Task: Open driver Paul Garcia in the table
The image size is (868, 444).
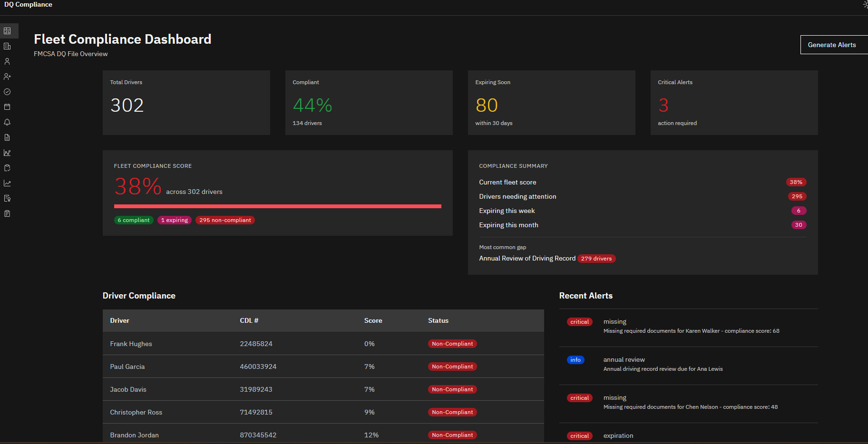Action: [323, 367]
